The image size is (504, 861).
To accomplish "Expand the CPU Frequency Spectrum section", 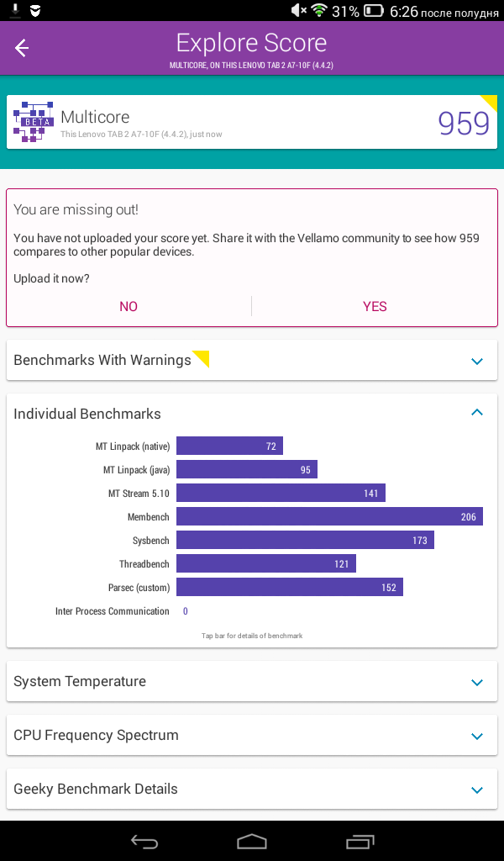I will tap(252, 735).
